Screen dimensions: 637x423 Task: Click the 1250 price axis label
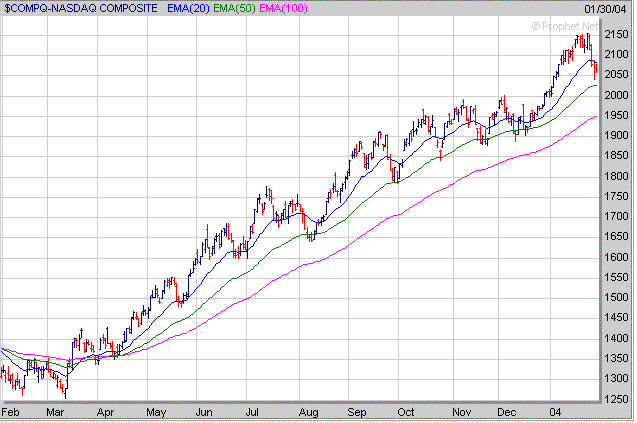pyautogui.click(x=616, y=399)
